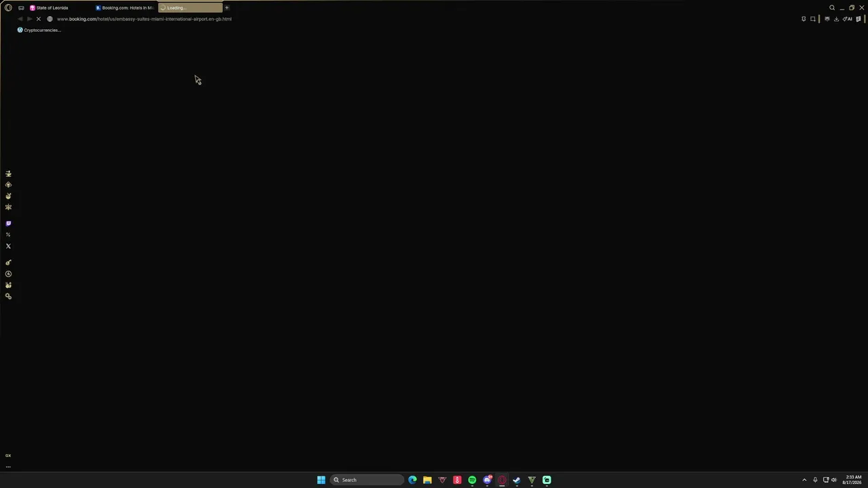
Task: Click the tab islands icon beside Opera logo
Action: coord(21,7)
